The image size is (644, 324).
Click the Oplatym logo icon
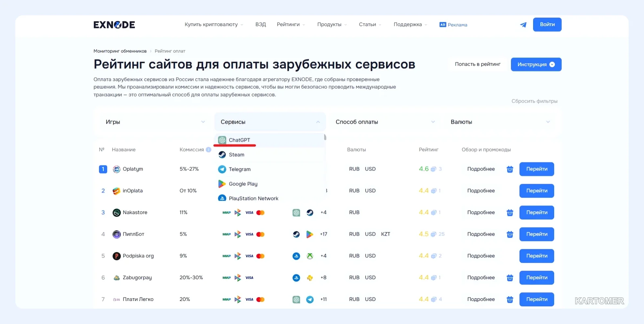point(117,169)
